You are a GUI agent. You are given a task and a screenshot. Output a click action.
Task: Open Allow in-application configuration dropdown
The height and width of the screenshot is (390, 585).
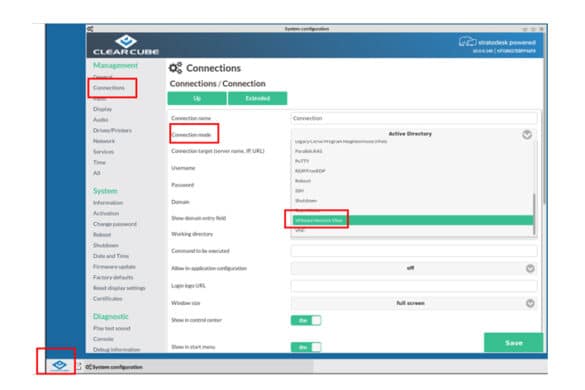tap(413, 268)
